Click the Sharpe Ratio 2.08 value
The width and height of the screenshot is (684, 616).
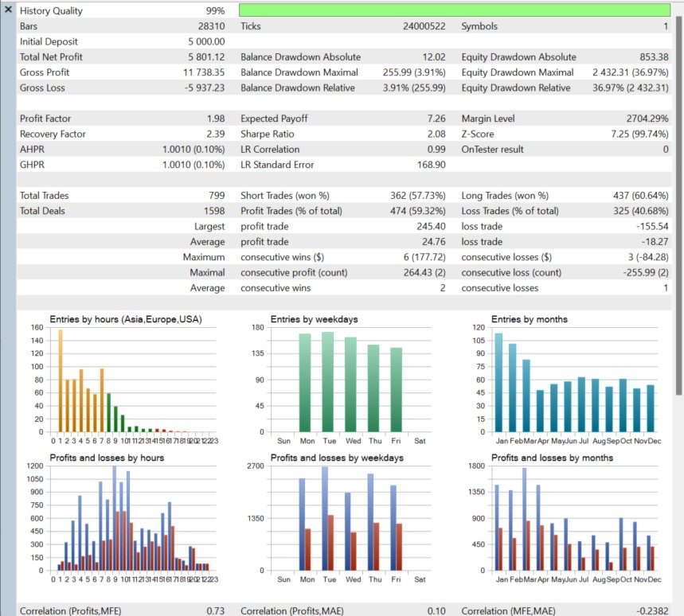pyautogui.click(x=436, y=135)
